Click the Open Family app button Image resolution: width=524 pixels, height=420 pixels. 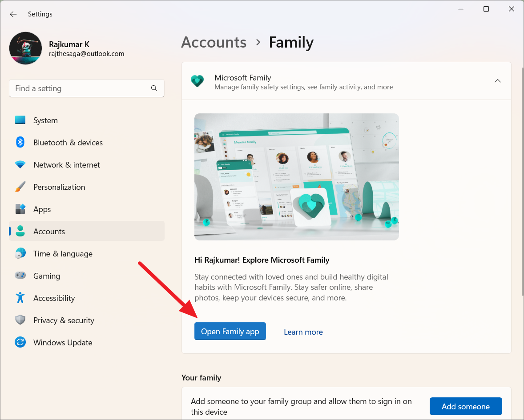[230, 331]
